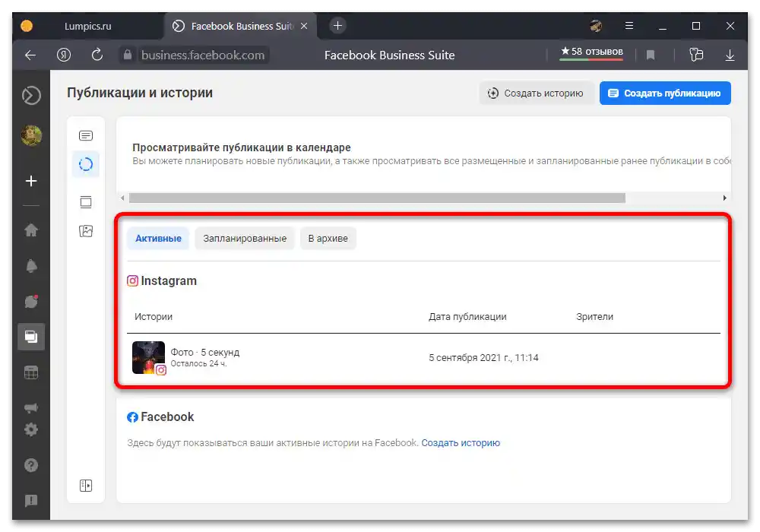Click the Зрители column header
The width and height of the screenshot is (760, 532).
(595, 316)
